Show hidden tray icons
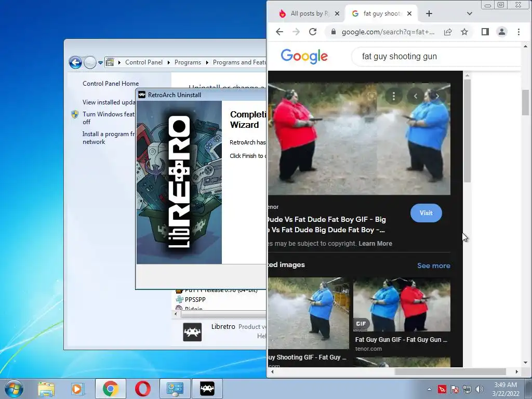This screenshot has height=399, width=532. point(429,389)
